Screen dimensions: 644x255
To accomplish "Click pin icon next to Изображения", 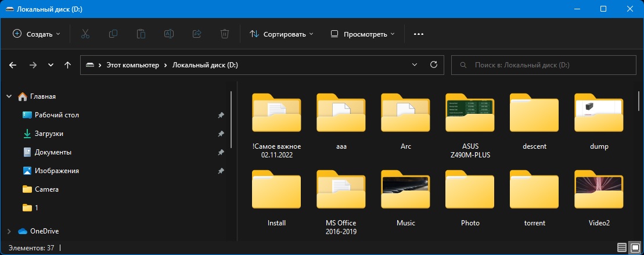I will click(221, 170).
